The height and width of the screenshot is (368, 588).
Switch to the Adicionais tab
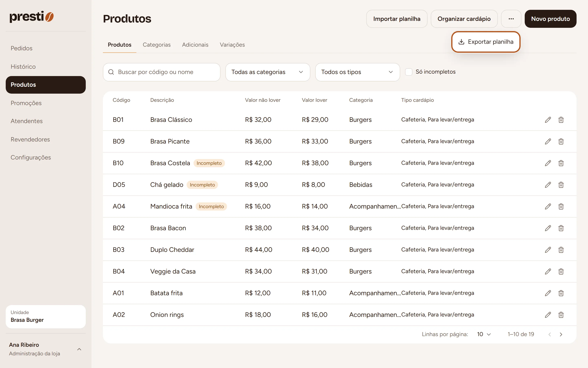tap(195, 45)
